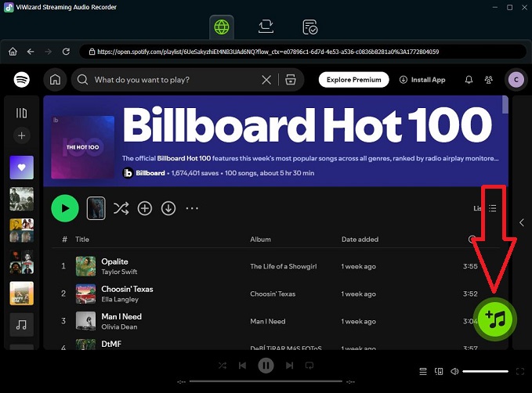This screenshot has height=393, width=532.
Task: Click the green Add Music floating button
Action: 495,319
